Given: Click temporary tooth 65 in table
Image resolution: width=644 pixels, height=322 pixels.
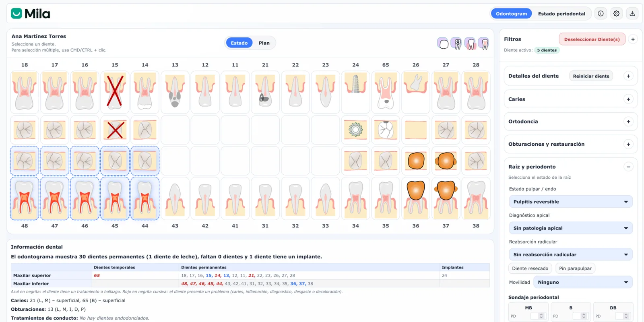Looking at the screenshot, I should pos(97,275).
